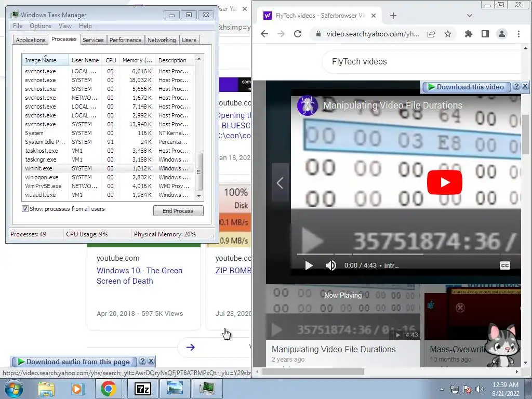Screen dimensions: 532x399
Task: Go to previous video with left chevron
Action: pos(280,183)
